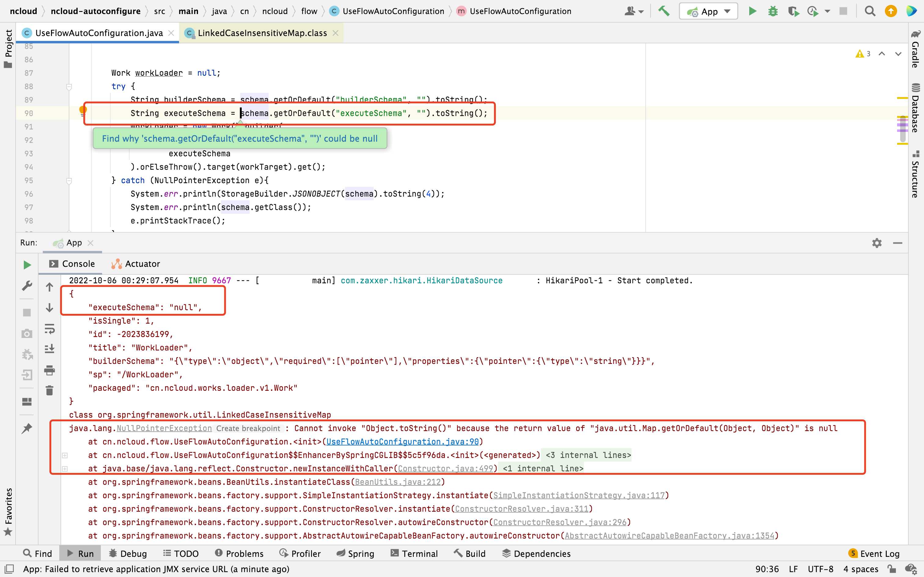Open the Actuator tab
Screen dimensions: 924x577
(x=136, y=264)
